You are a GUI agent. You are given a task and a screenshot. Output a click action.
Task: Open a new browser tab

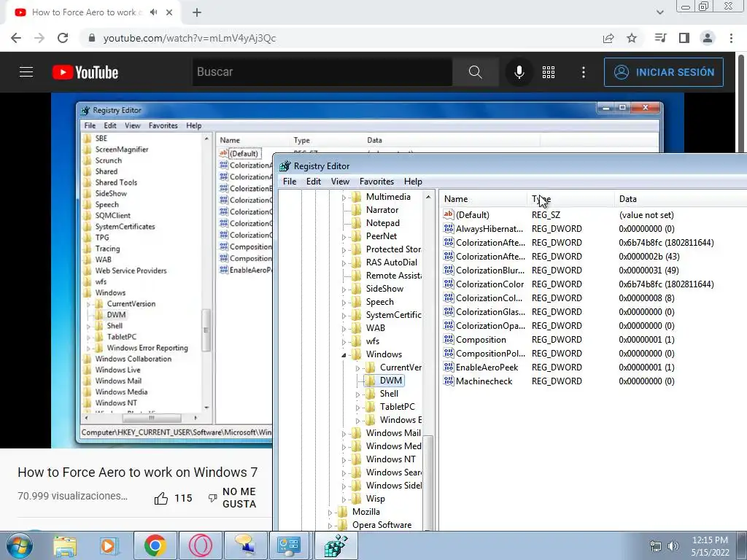click(x=197, y=12)
